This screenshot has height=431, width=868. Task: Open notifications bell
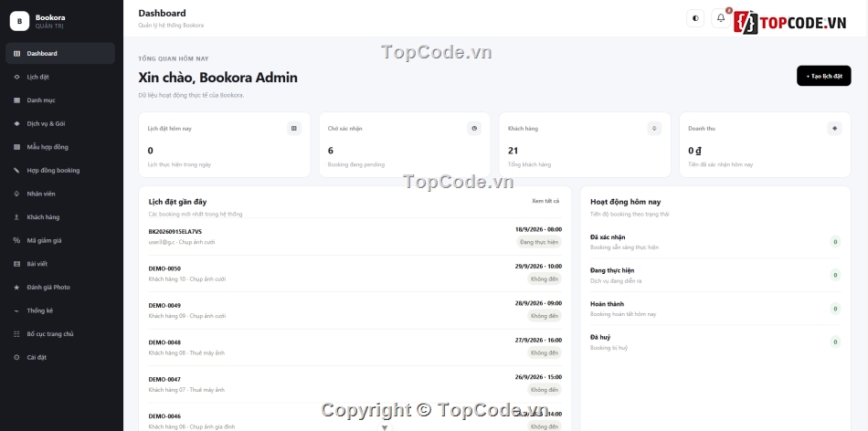click(720, 18)
